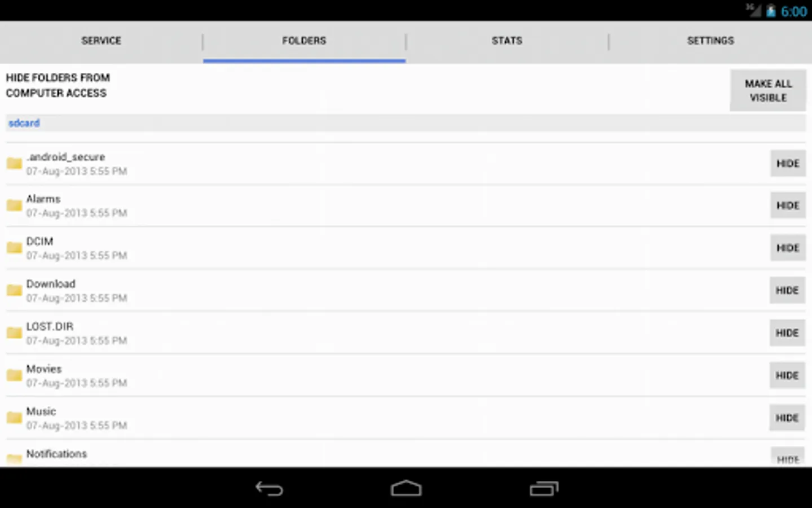Tap the Android back navigation icon
This screenshot has width=812, height=508.
pyautogui.click(x=269, y=488)
